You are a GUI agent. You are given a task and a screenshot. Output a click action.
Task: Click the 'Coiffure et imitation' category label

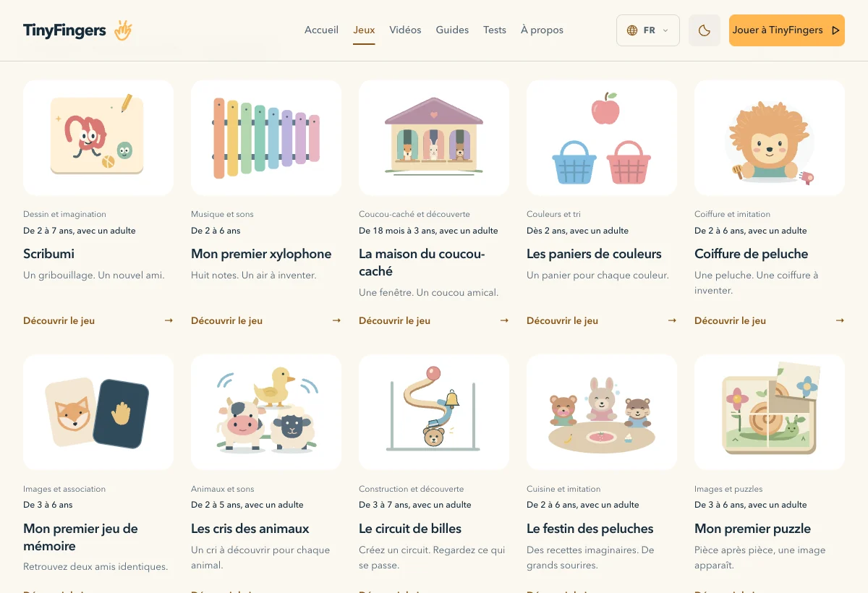732,214
